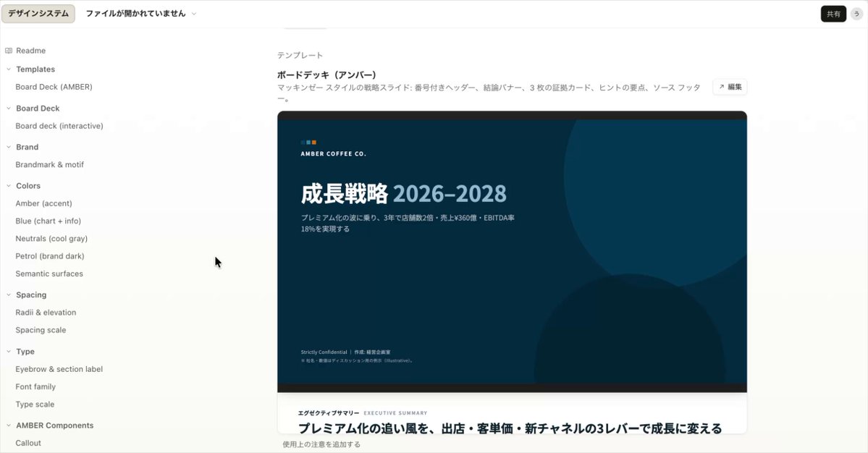Click 使用上の注意を追加する notes field

click(321, 444)
